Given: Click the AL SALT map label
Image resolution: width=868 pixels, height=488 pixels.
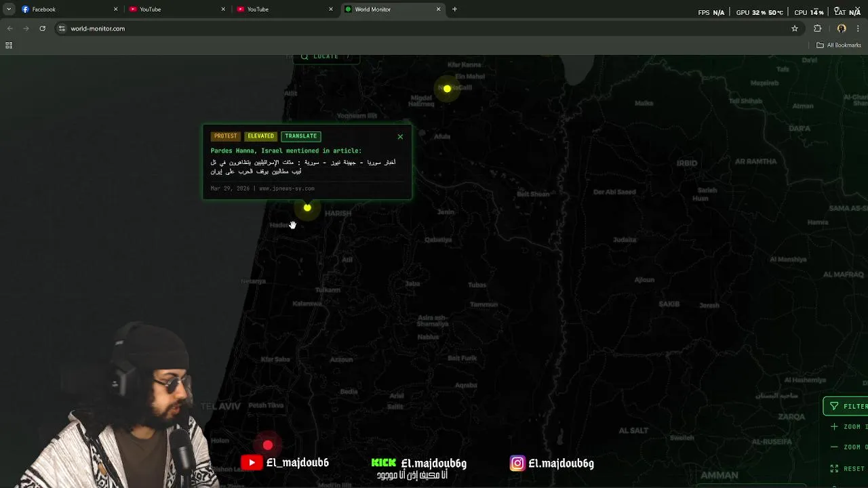Looking at the screenshot, I should 633,430.
